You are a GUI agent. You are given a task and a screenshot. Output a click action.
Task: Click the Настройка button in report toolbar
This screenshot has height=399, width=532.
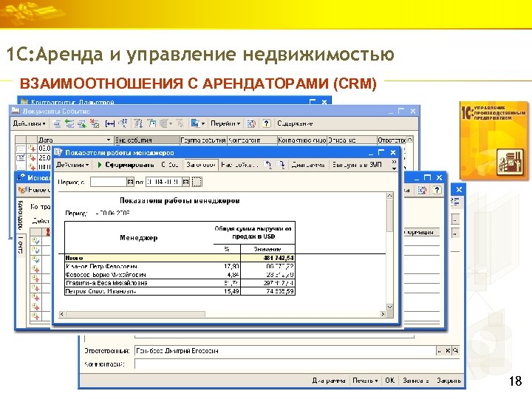pos(239,165)
